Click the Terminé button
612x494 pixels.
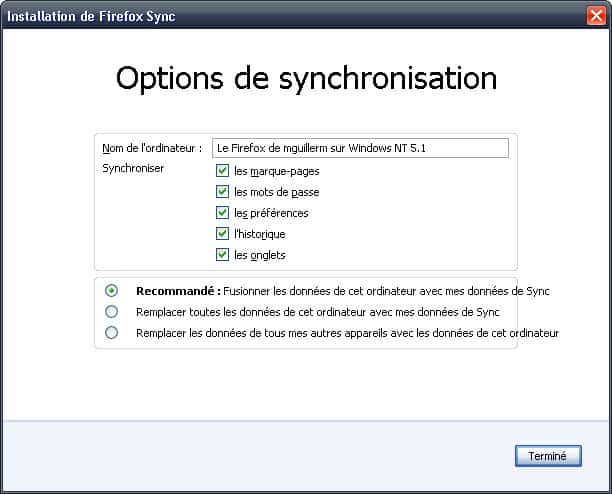[548, 456]
